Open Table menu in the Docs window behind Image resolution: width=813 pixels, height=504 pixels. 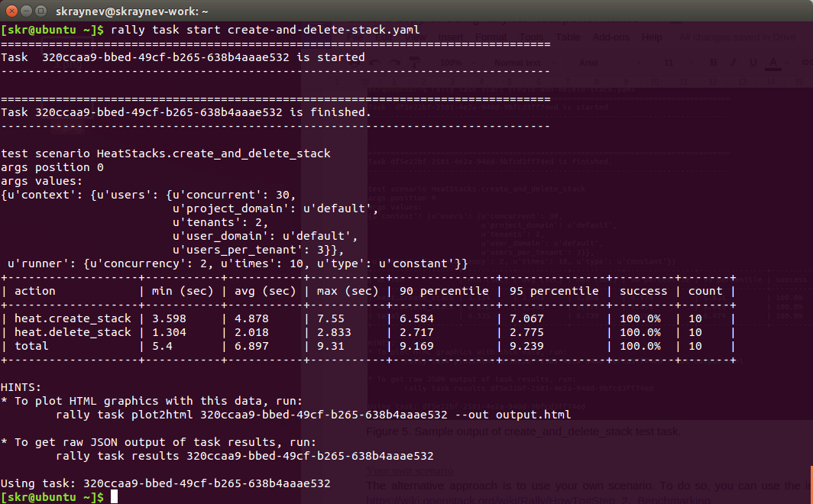pyautogui.click(x=568, y=37)
